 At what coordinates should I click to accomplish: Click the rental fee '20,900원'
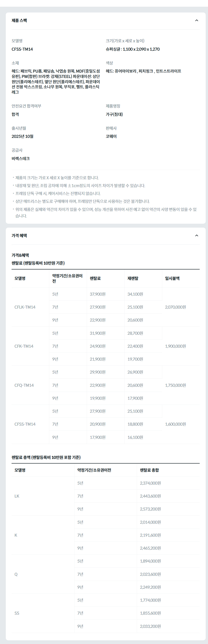click(x=98, y=424)
